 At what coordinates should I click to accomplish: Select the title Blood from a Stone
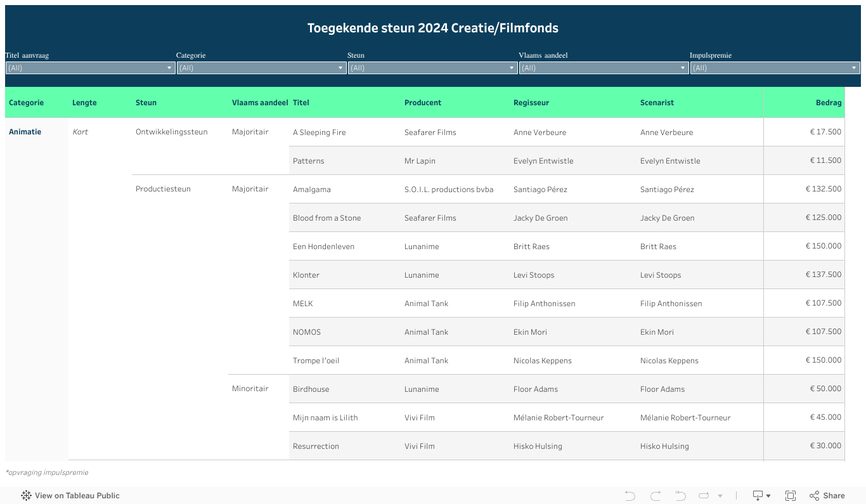tap(327, 218)
